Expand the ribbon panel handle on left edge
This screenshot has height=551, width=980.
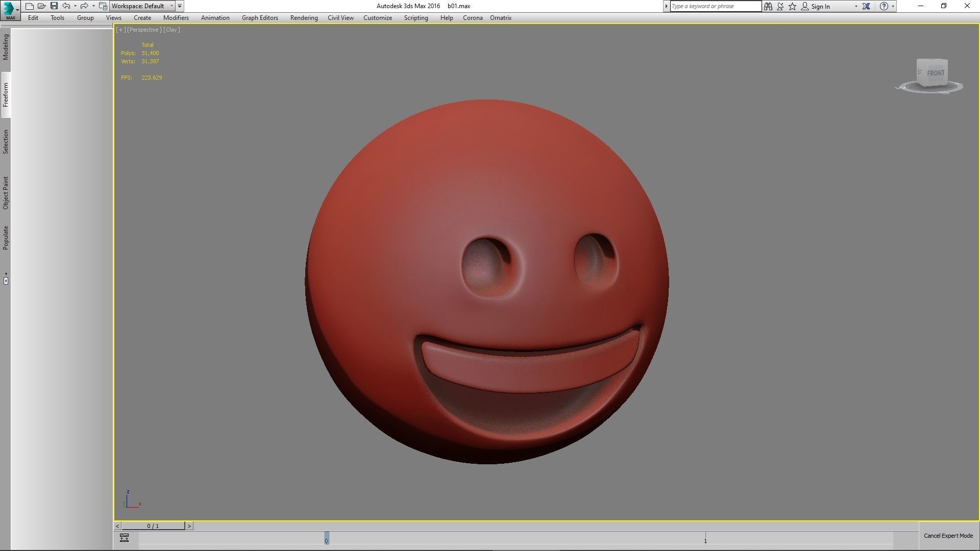[6, 280]
